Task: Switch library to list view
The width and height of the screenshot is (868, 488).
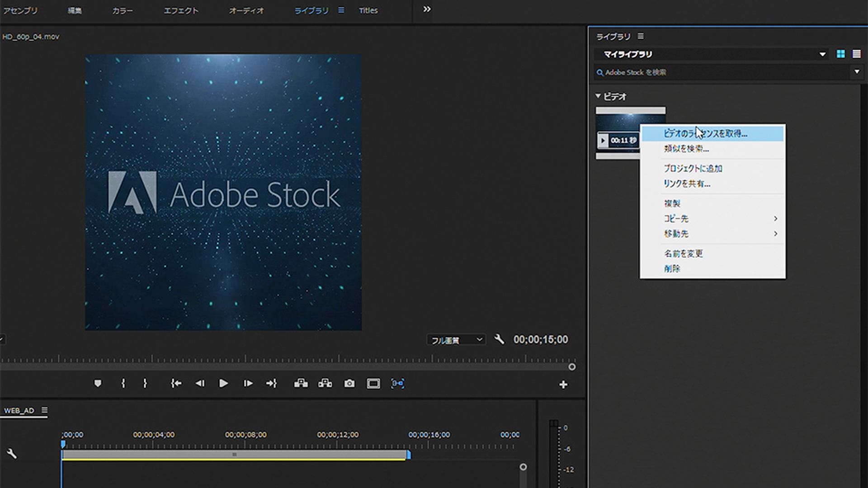Action: tap(856, 54)
